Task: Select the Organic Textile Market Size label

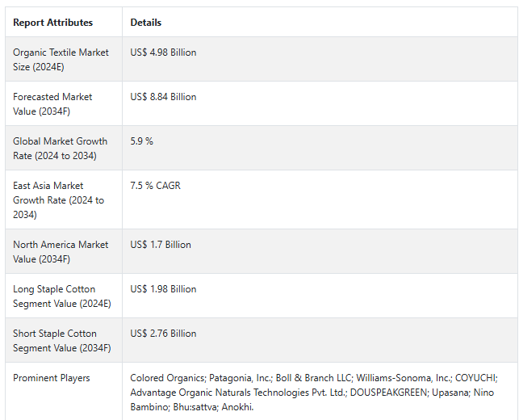Action: click(61, 60)
